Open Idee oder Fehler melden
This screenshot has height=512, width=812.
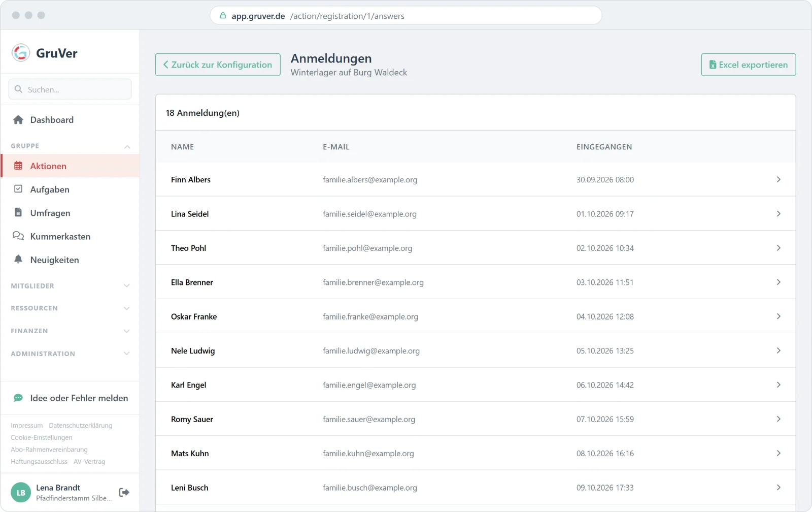click(70, 398)
